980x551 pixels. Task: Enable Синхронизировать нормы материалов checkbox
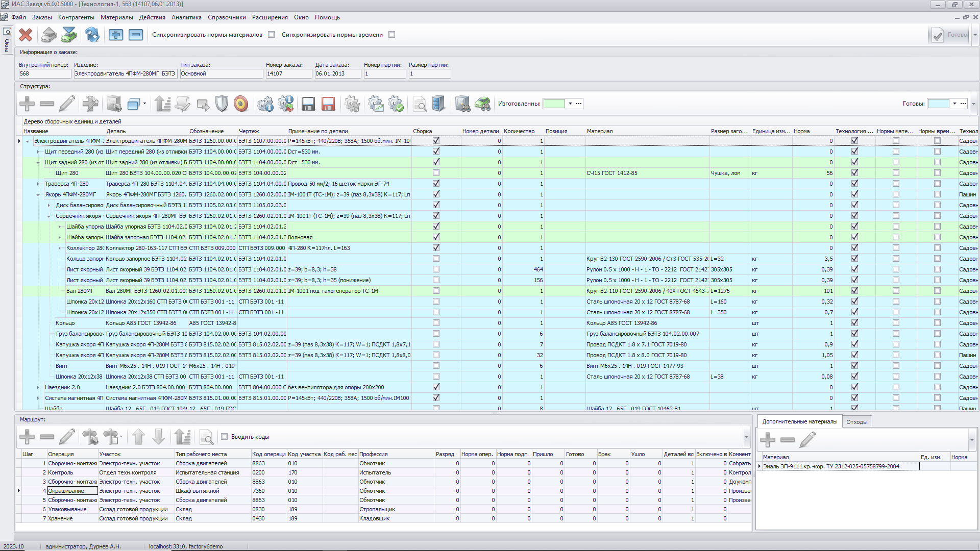click(272, 35)
